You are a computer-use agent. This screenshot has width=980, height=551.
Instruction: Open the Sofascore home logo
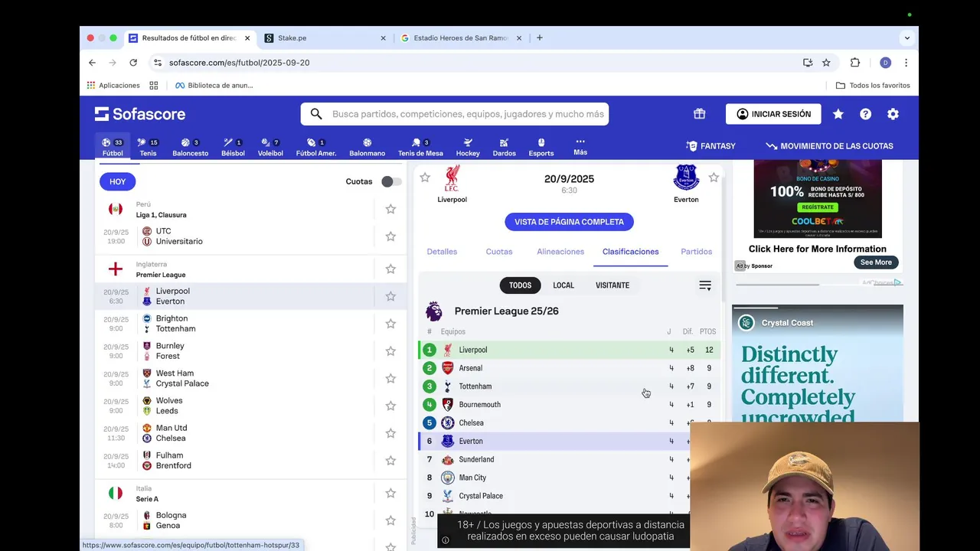point(140,114)
